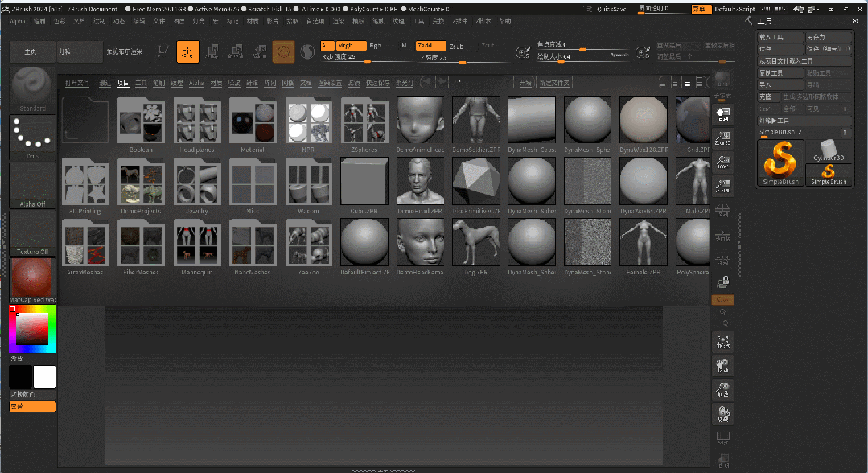Activate the orange Draw mode icon

point(187,52)
